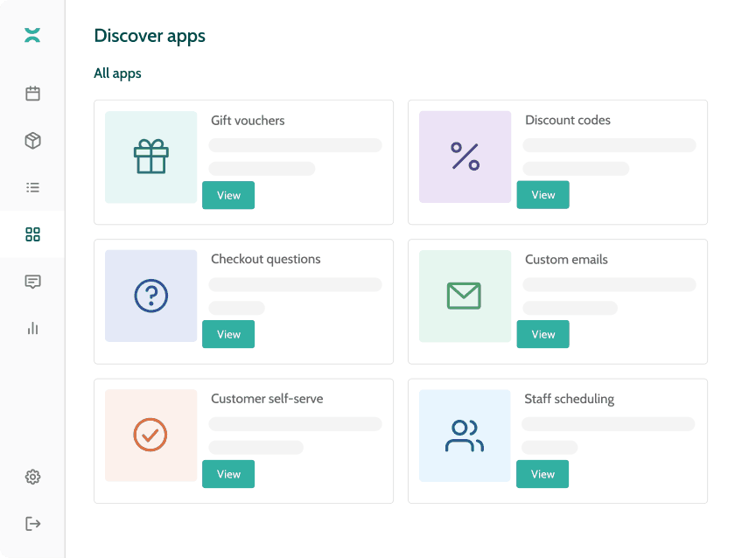This screenshot has width=756, height=558.
Task: Open the calendar icon in the sidebar
Action: [x=32, y=94]
